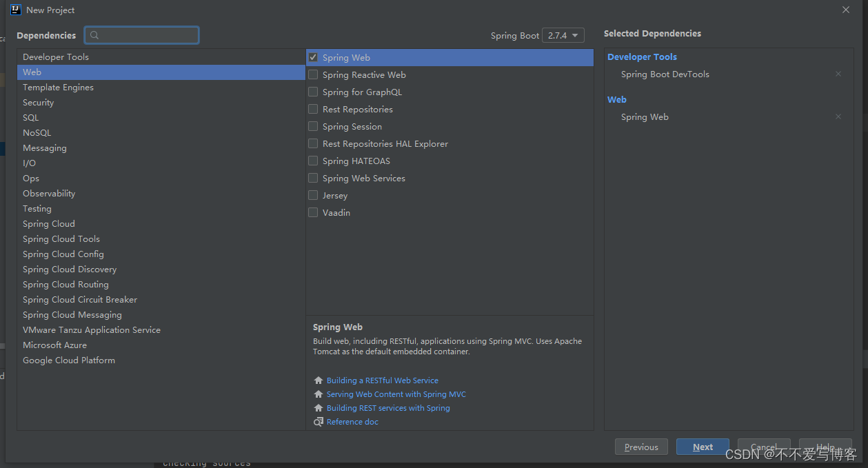The image size is (868, 468).
Task: Select the NoSQL category
Action: click(161, 133)
